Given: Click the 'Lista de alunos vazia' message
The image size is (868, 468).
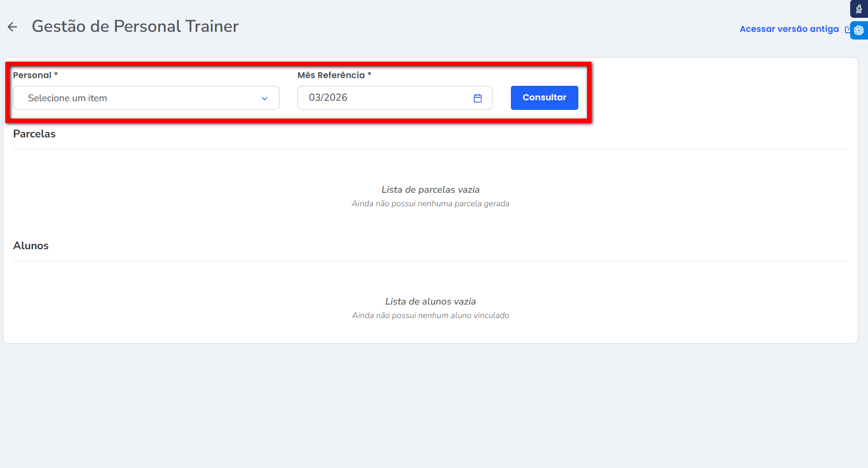Looking at the screenshot, I should [x=430, y=302].
